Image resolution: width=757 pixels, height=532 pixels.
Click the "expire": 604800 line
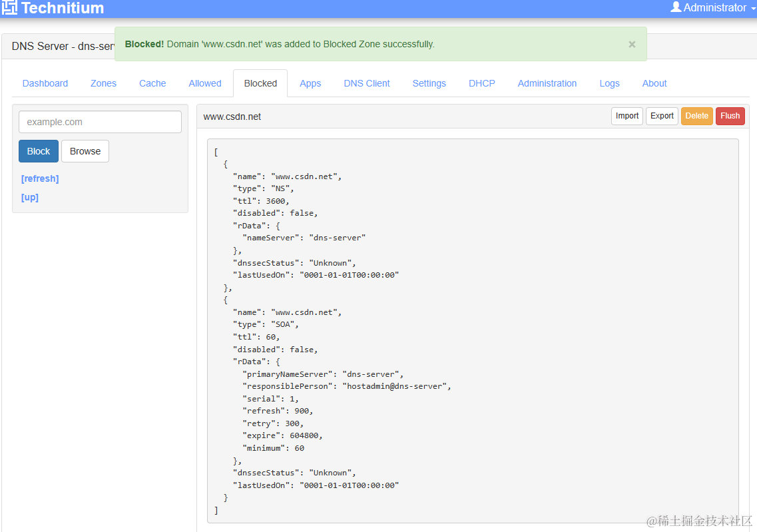coord(282,435)
